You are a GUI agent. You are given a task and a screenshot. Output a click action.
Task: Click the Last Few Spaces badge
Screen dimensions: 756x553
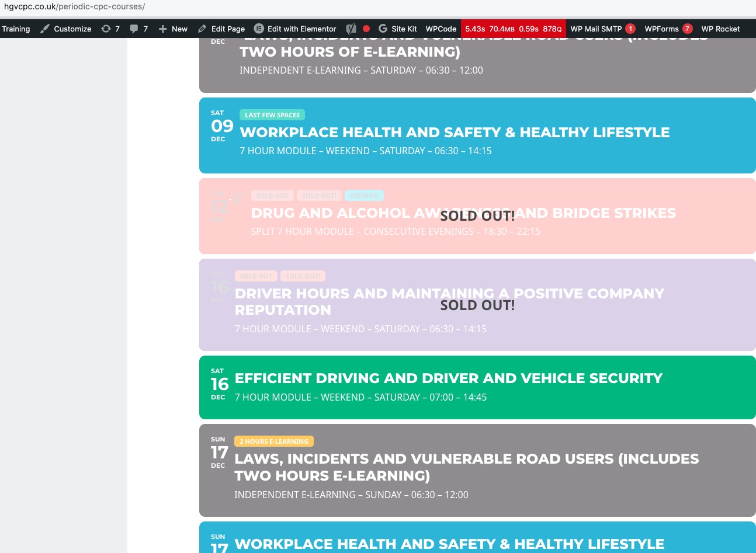pos(272,115)
